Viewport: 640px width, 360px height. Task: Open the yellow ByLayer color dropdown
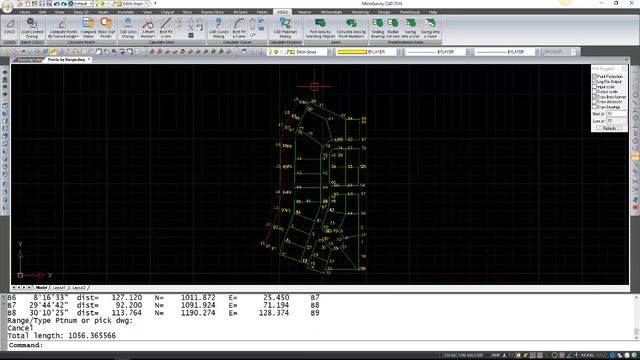coord(398,52)
